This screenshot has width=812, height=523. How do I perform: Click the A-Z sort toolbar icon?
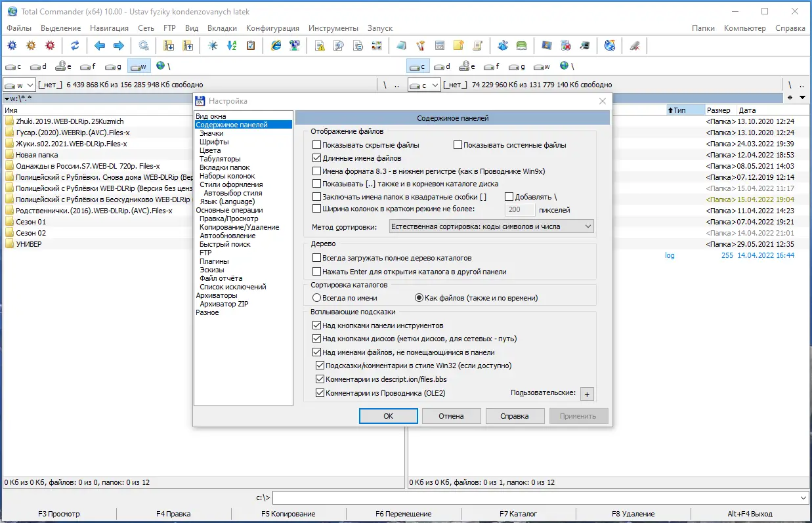(x=232, y=45)
